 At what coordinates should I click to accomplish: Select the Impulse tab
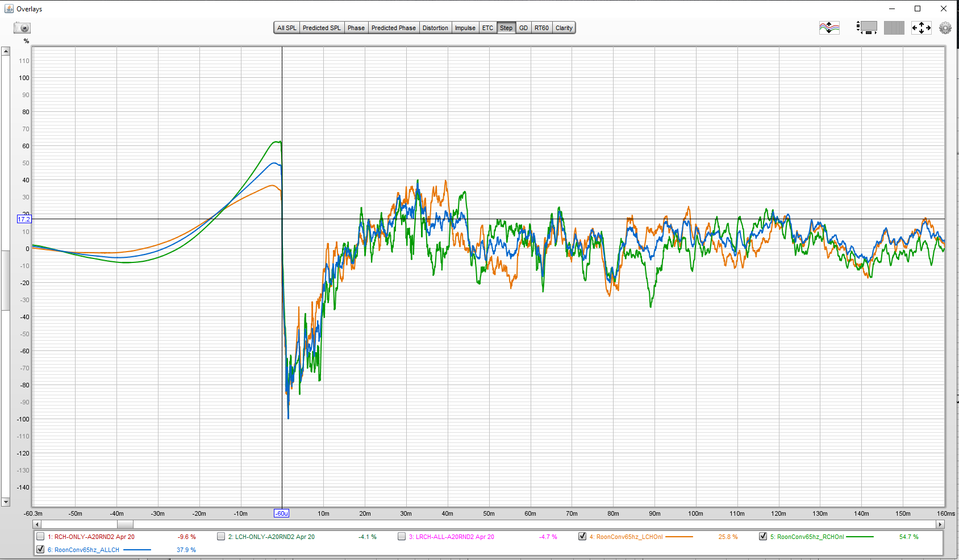pyautogui.click(x=465, y=28)
